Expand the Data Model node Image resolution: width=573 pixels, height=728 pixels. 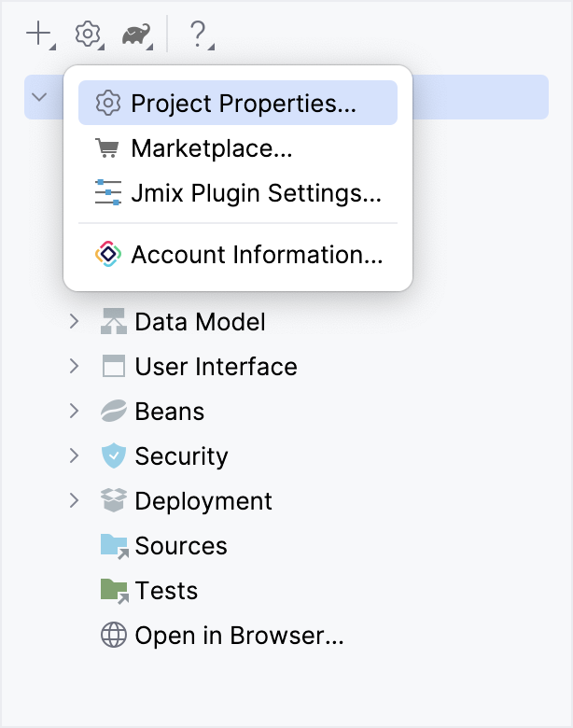click(x=75, y=322)
